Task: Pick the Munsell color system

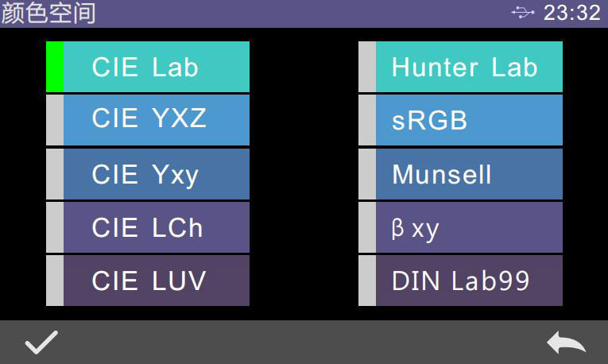Action: point(469,173)
